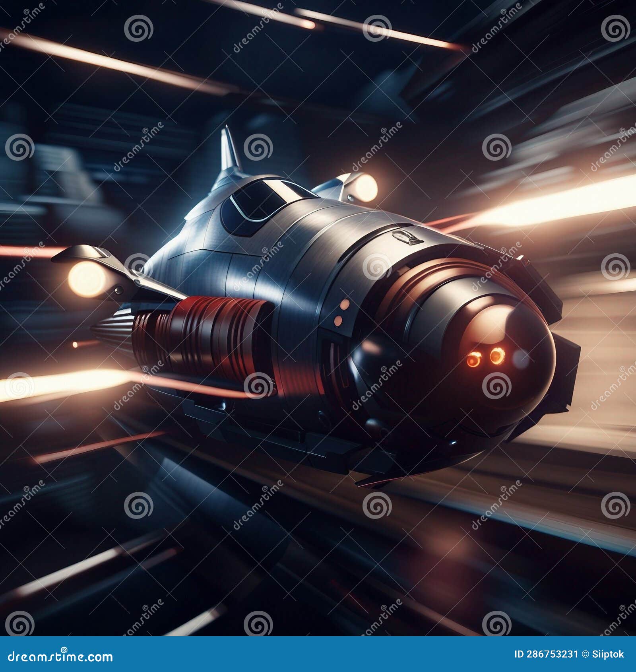This screenshot has width=636, height=672.
Task: Click the dark watermark strip at the bottom
Action: (x=318, y=655)
